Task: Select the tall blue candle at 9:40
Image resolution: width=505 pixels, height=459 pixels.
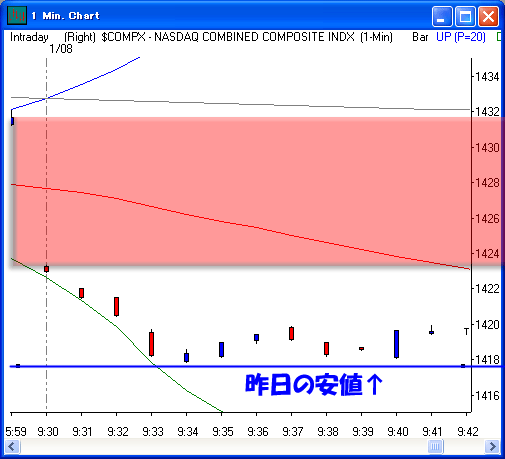Action: [396, 344]
